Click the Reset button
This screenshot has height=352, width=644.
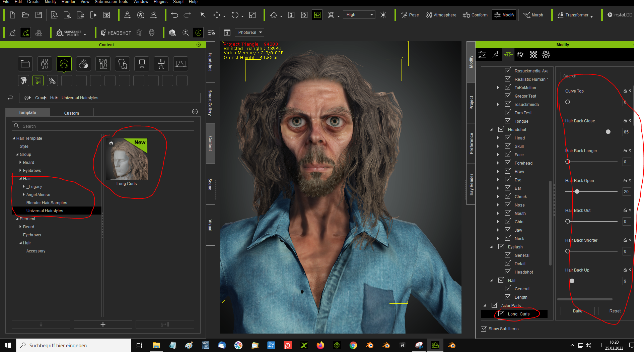(x=615, y=311)
